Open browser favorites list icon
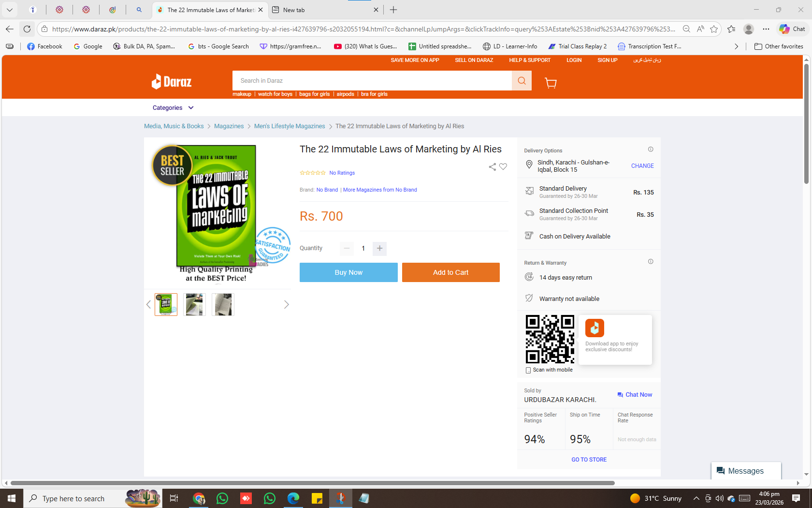 731,29
